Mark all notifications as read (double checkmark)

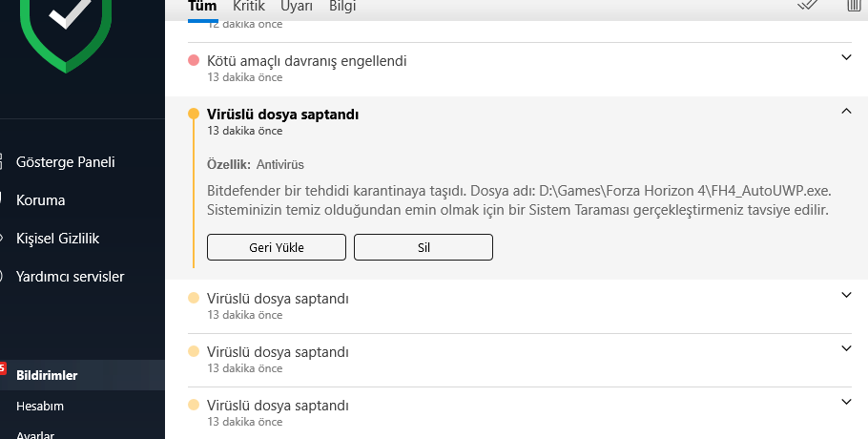pos(808,5)
